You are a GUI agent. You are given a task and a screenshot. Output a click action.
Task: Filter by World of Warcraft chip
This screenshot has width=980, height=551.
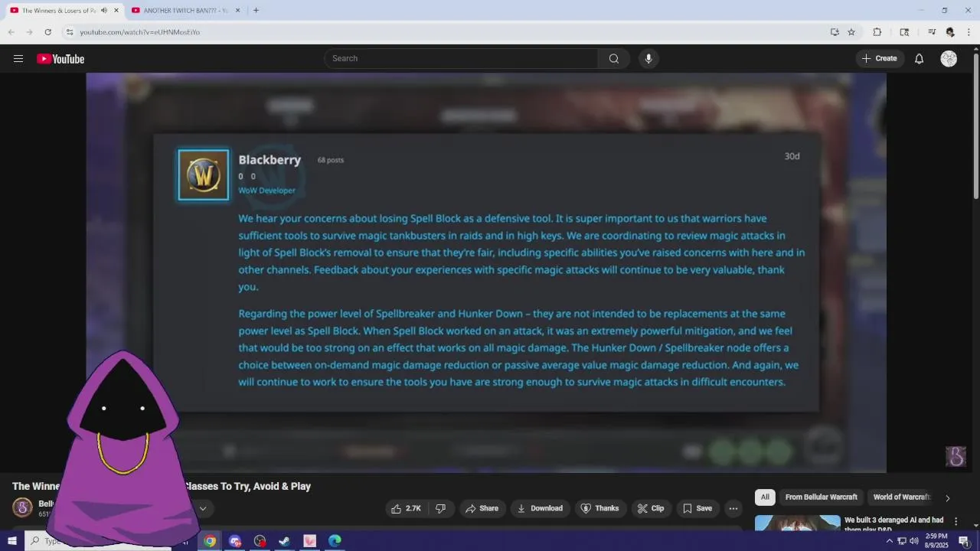[902, 497]
